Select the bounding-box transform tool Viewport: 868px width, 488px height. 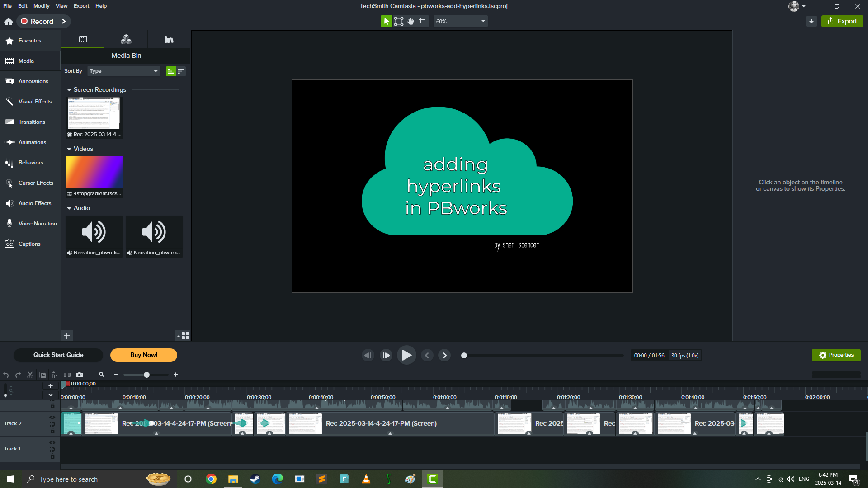click(399, 21)
